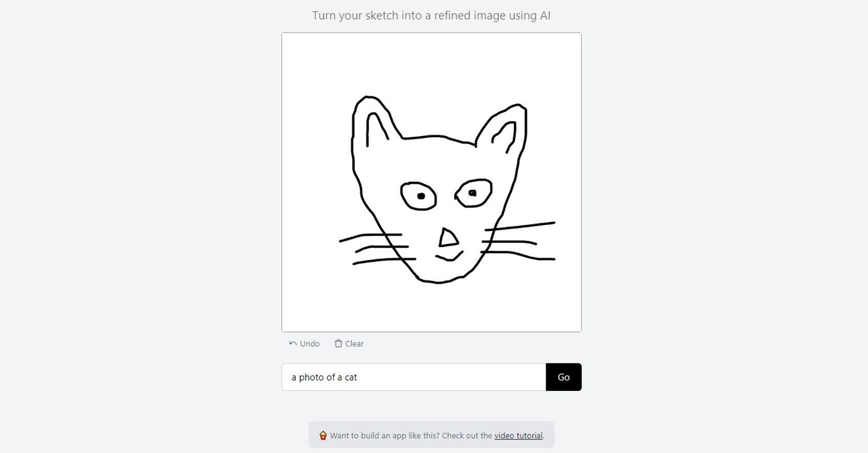868x453 pixels.
Task: Click the cat's left eye pupil on canvas
Action: [421, 196]
